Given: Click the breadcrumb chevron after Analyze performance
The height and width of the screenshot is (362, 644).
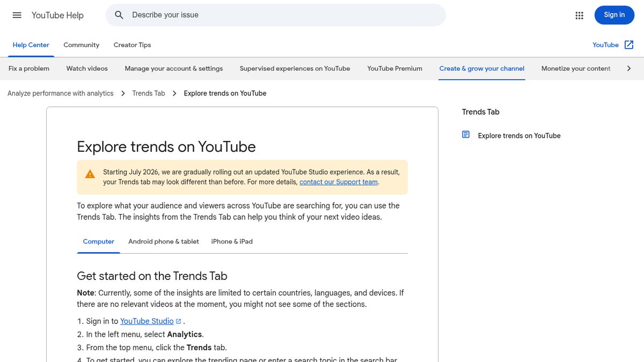Looking at the screenshot, I should (123, 93).
